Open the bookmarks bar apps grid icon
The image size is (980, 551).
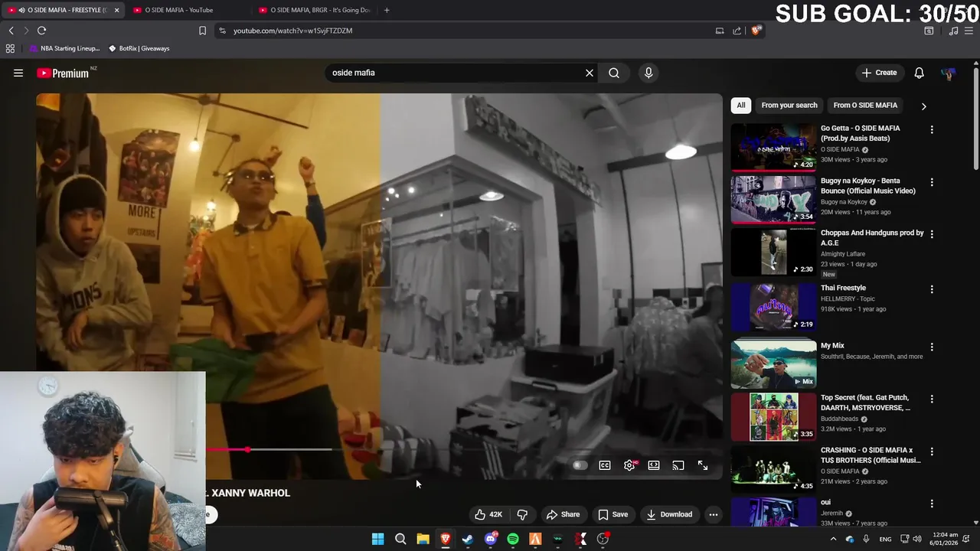tap(10, 48)
